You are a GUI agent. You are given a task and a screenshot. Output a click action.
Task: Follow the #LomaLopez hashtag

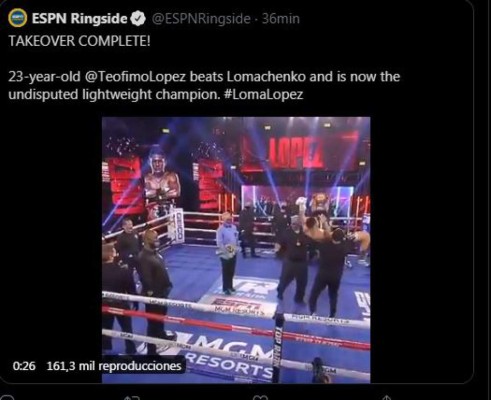264,95
